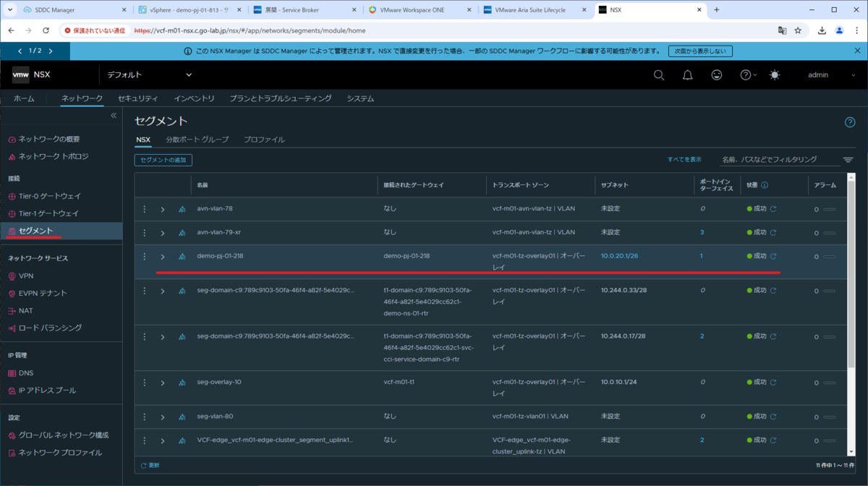Switch to the プロファイル tab
868x486 pixels.
tap(264, 140)
